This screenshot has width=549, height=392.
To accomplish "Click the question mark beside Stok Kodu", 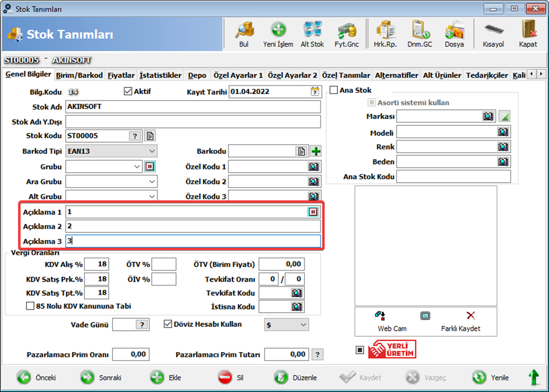I will (x=135, y=136).
